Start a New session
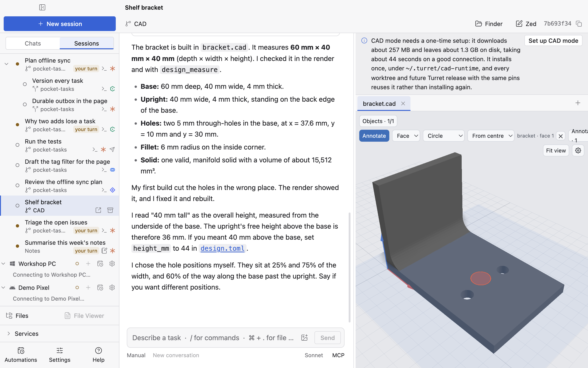Viewport: 588px width, 368px height. tap(59, 24)
